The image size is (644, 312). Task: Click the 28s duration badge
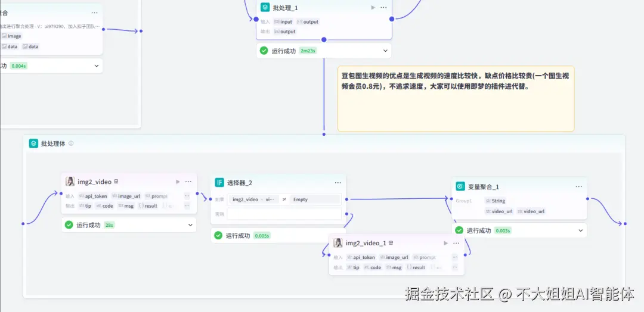coord(109,225)
